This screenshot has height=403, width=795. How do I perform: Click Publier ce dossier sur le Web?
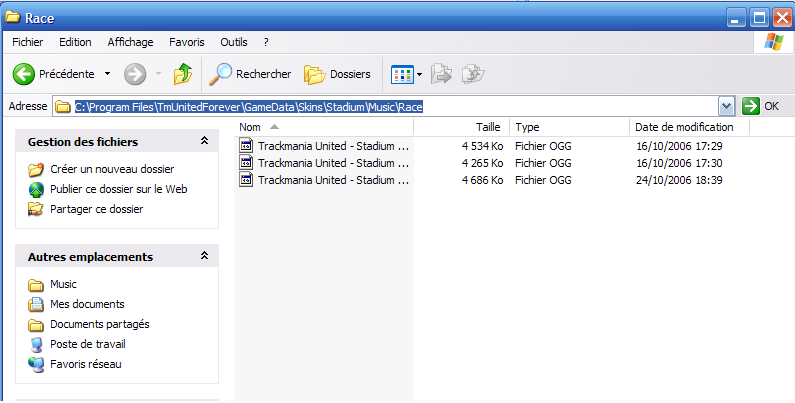[119, 189]
